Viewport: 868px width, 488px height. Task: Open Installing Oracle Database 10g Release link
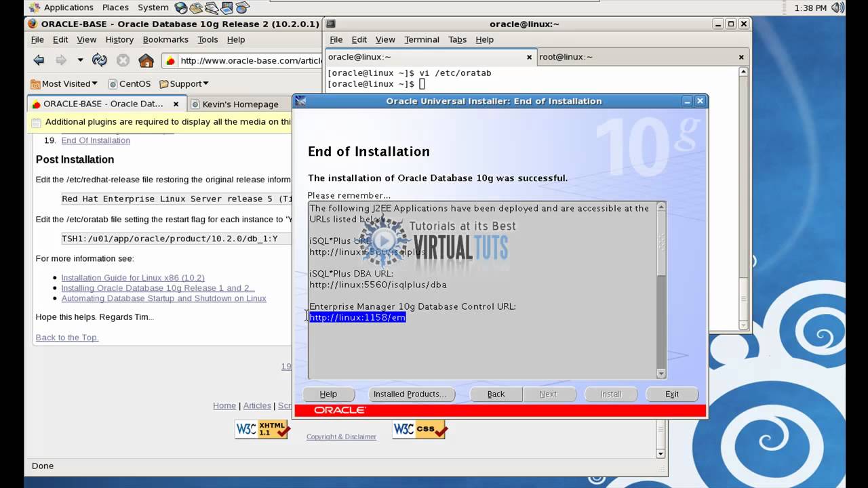(158, 288)
